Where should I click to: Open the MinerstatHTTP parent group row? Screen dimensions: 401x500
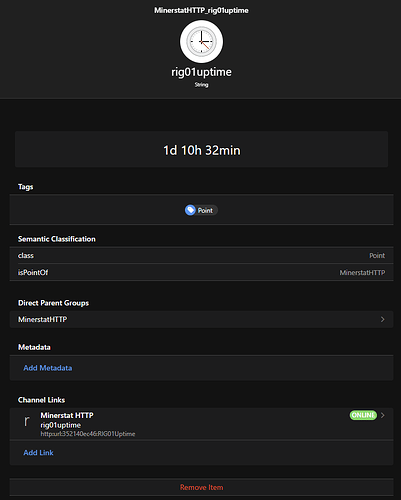(x=201, y=319)
